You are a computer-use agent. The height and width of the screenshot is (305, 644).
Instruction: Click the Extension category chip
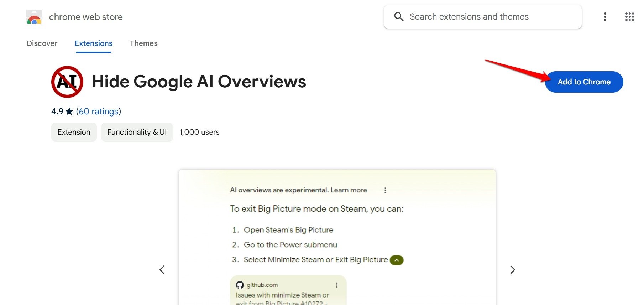[x=74, y=132]
